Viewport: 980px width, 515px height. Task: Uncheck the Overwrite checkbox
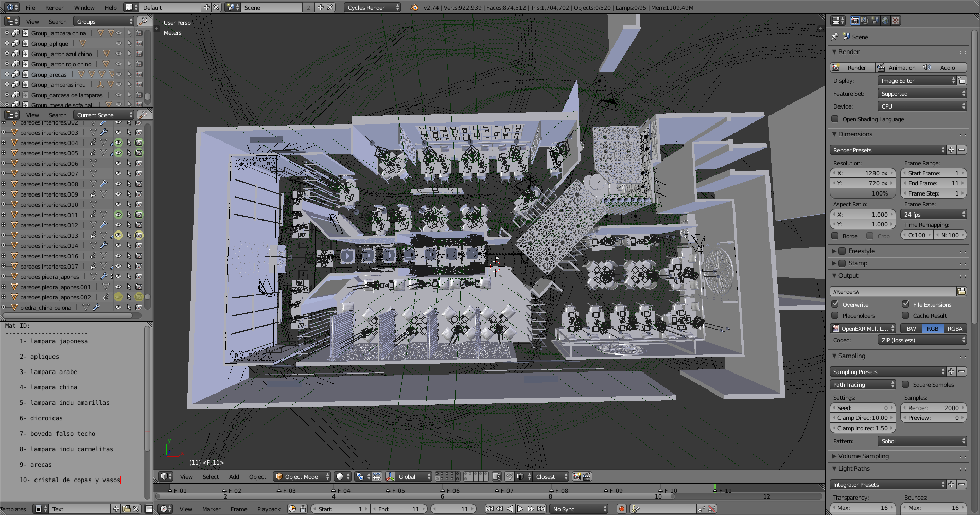click(x=835, y=305)
